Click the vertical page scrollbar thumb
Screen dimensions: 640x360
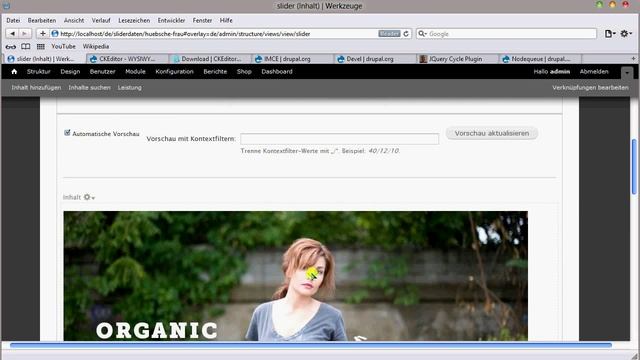pos(634,167)
